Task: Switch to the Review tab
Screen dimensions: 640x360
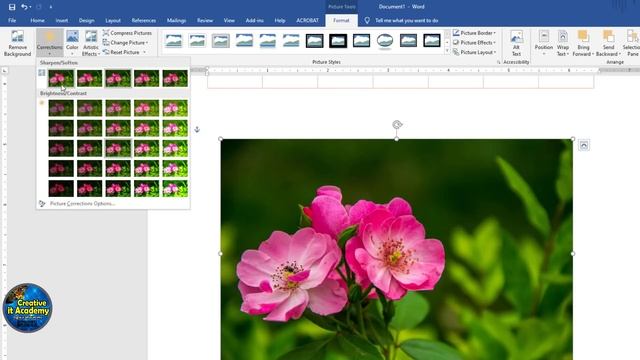Action: (205, 20)
